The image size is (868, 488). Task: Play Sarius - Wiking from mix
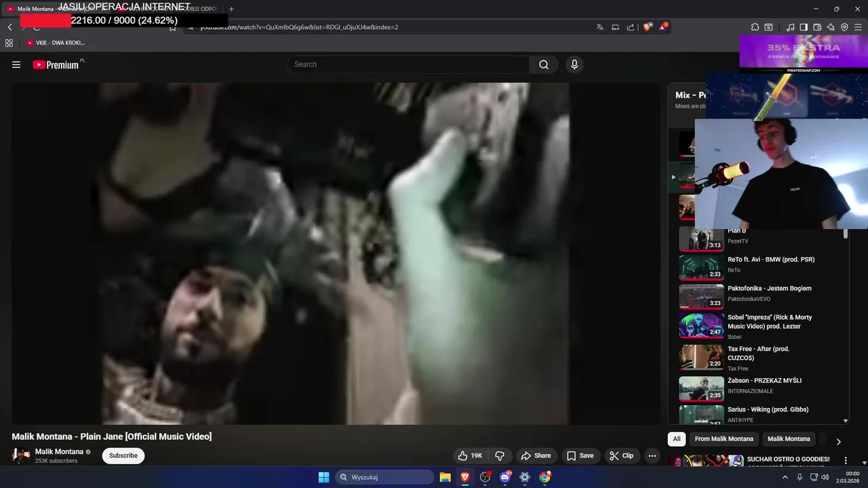759,415
